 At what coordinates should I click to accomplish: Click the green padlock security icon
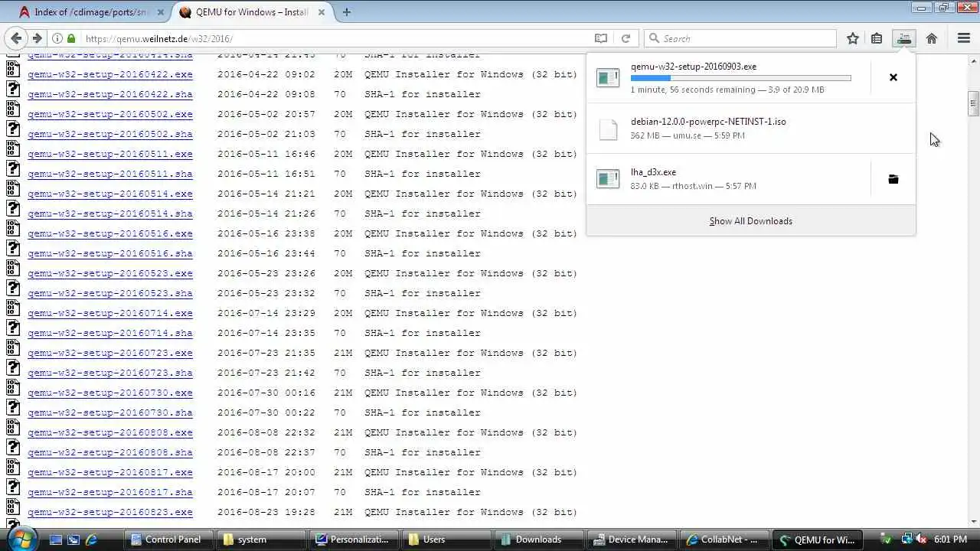(x=71, y=38)
